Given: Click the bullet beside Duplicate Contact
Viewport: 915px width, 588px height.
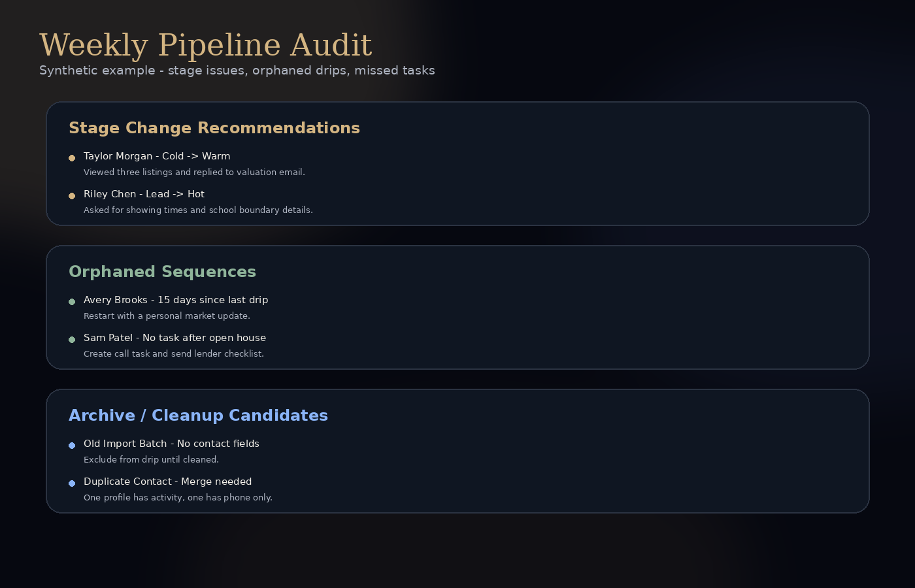Looking at the screenshot, I should (72, 483).
